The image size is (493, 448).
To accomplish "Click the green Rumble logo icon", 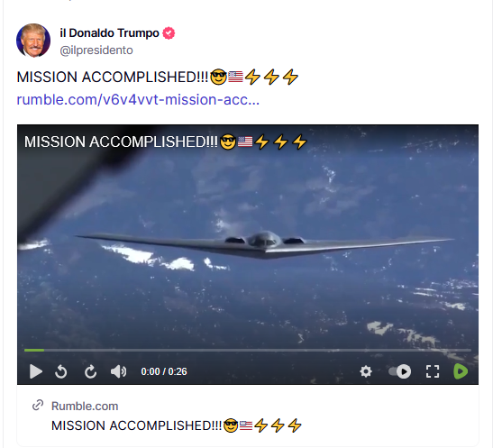I will [461, 371].
